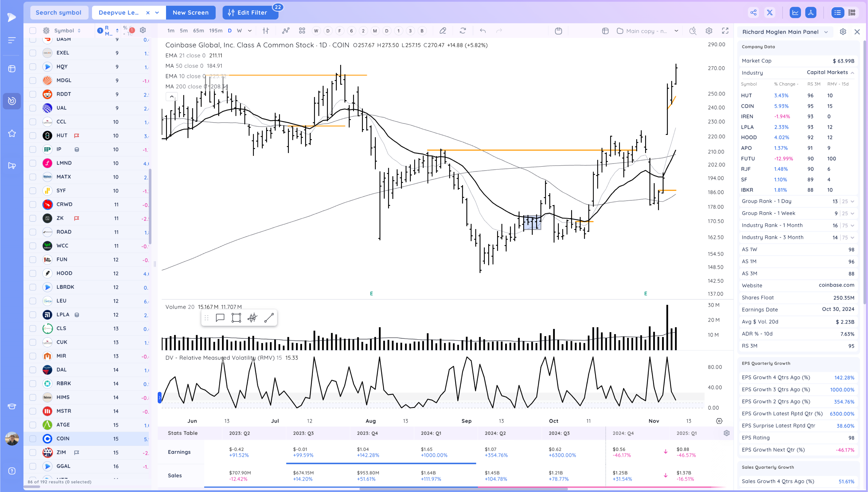The image size is (868, 492).
Task: Expand Richard Moglen Main Panel dropdown
Action: (x=826, y=32)
